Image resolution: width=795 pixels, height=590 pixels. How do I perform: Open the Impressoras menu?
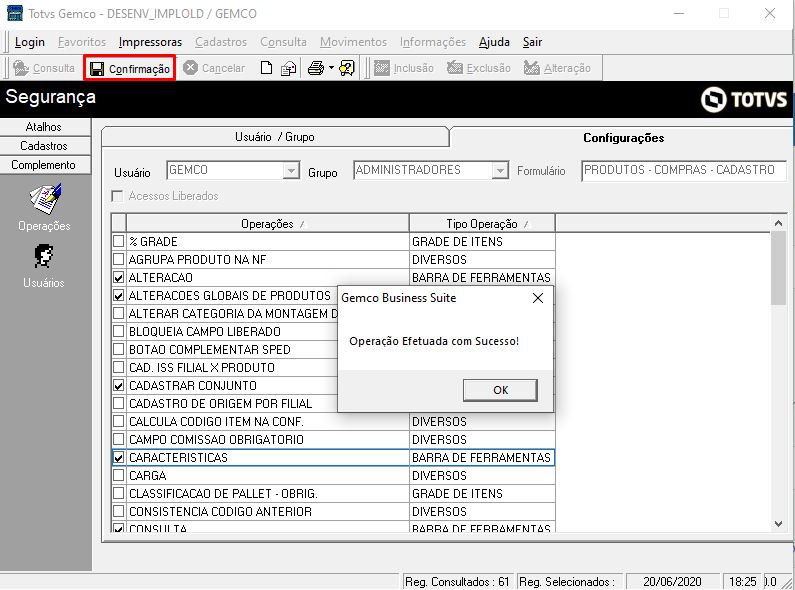click(150, 42)
